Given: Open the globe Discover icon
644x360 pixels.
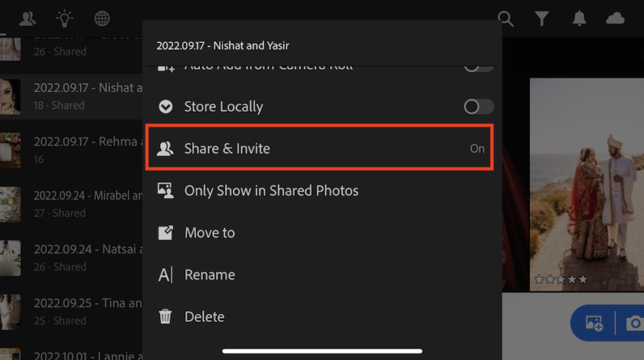Looking at the screenshot, I should (x=102, y=18).
